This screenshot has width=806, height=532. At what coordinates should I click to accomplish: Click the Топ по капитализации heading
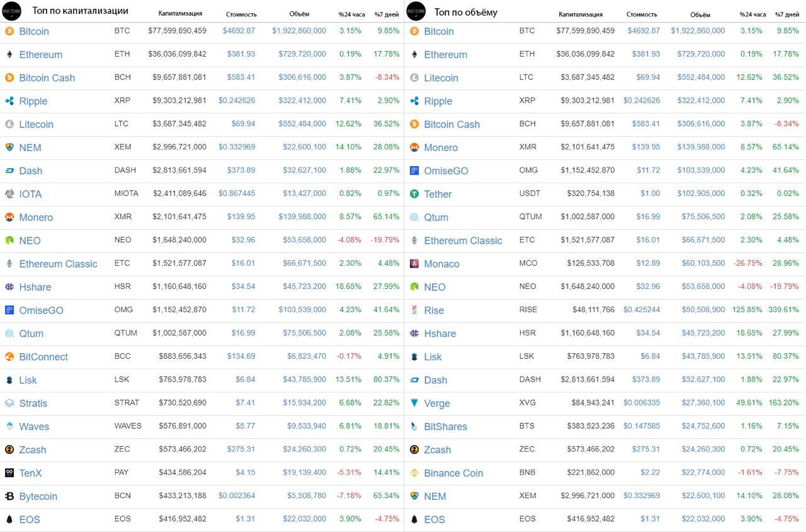(x=81, y=11)
